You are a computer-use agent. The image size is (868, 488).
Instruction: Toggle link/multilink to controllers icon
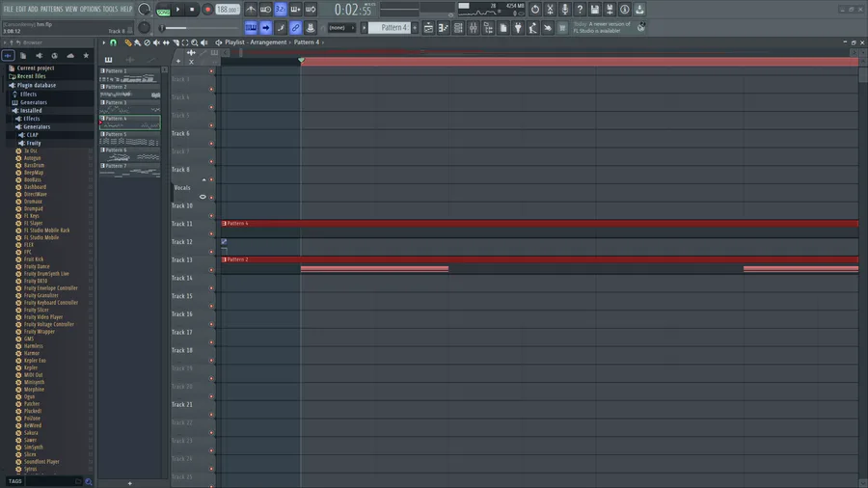(296, 28)
